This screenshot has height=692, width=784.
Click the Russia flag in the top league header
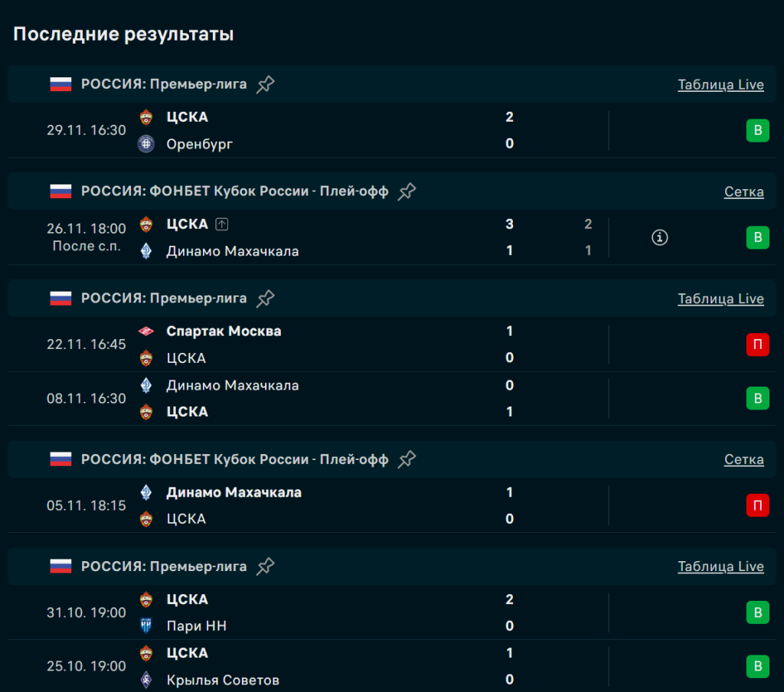click(x=60, y=84)
